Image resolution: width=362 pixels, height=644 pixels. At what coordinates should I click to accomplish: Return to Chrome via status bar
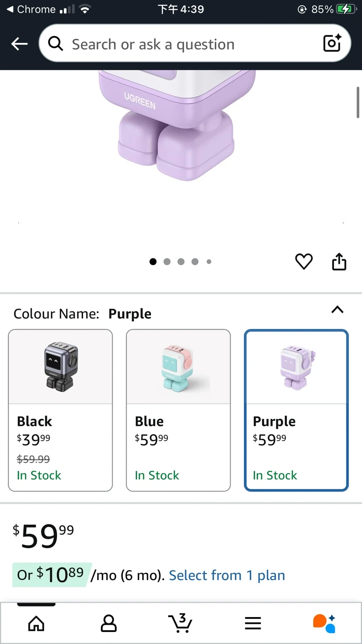click(30, 9)
